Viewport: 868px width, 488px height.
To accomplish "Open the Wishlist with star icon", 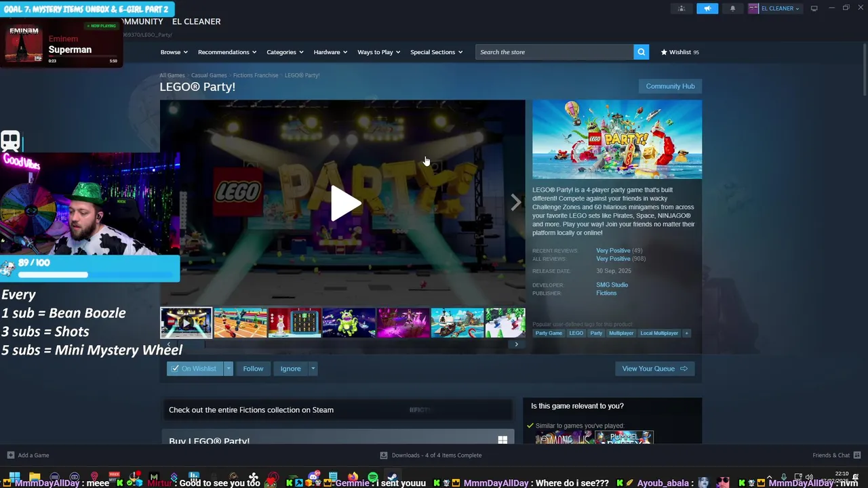I will 679,52.
